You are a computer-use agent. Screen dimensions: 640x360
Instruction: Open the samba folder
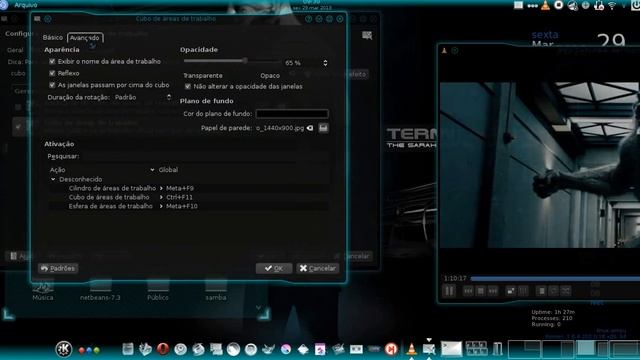click(x=216, y=290)
